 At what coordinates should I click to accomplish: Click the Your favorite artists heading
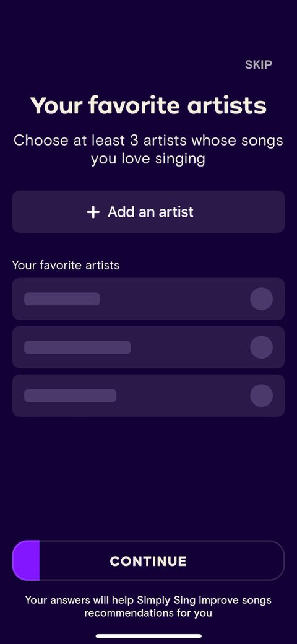click(x=148, y=105)
